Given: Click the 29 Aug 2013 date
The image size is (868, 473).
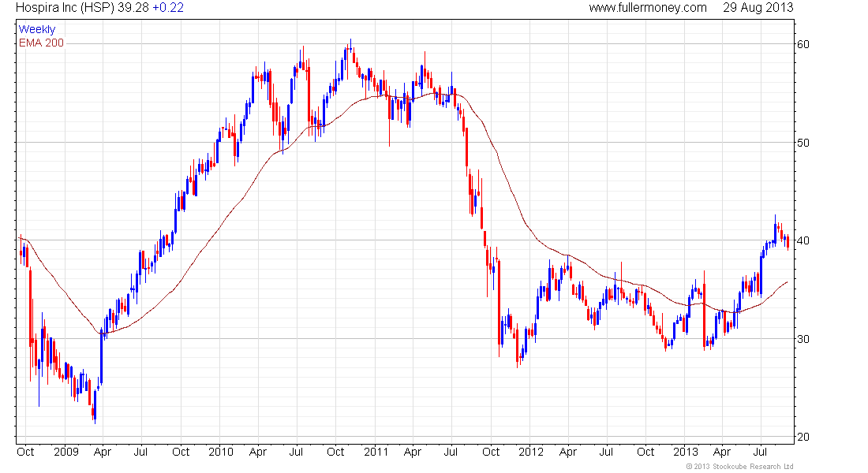Looking at the screenshot, I should (x=758, y=8).
